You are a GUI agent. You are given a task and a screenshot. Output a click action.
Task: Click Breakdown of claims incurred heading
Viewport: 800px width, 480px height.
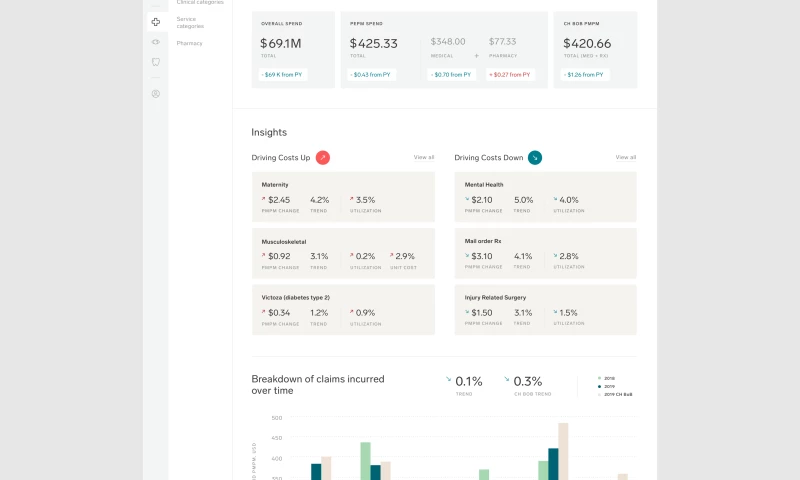coord(318,385)
